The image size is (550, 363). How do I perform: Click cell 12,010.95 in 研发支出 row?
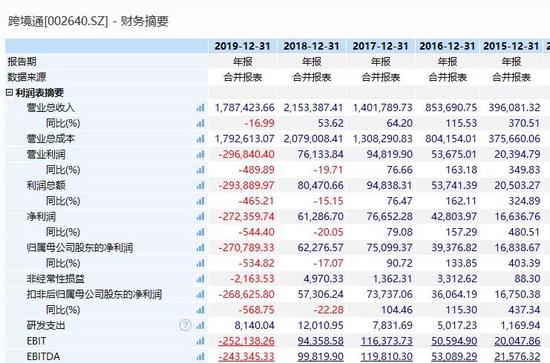[x=320, y=325]
